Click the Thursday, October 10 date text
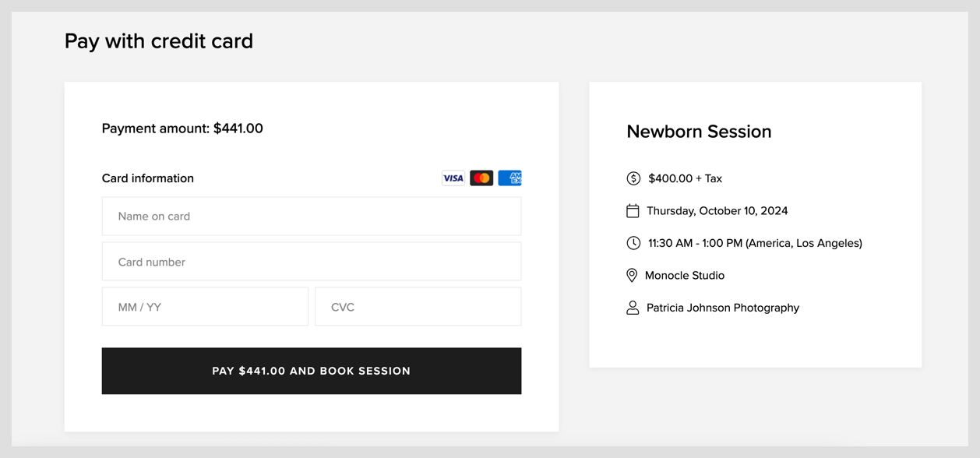The width and height of the screenshot is (980, 458). point(717,210)
